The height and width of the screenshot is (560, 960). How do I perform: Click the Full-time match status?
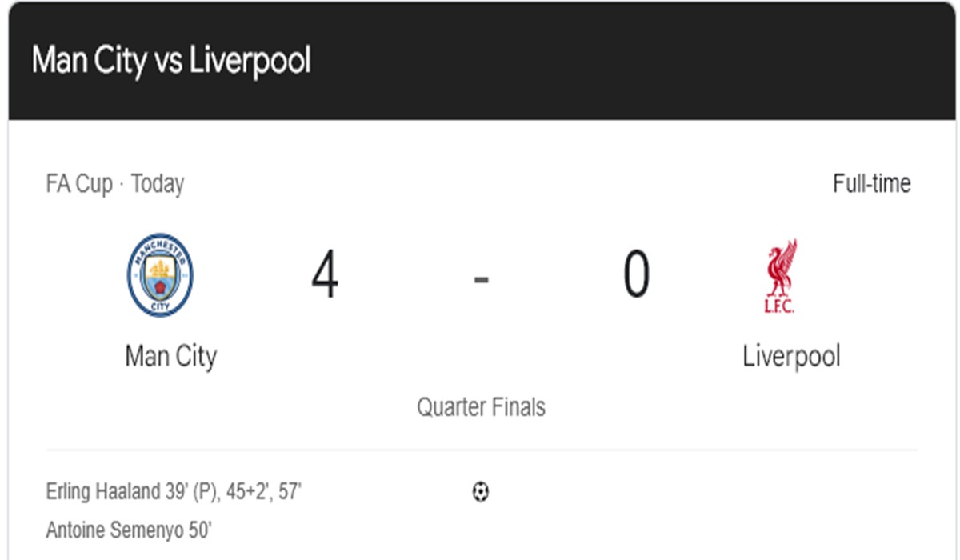point(871,184)
